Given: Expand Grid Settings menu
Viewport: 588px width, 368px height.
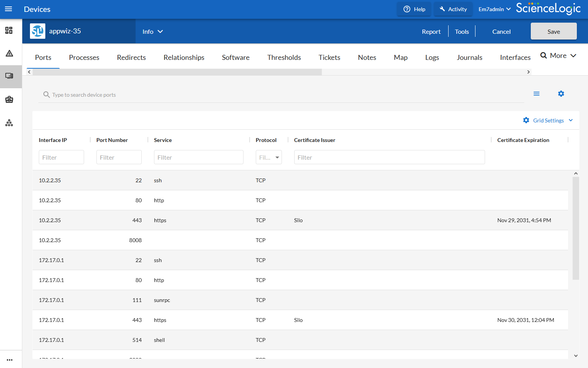Looking at the screenshot, I should click(548, 120).
